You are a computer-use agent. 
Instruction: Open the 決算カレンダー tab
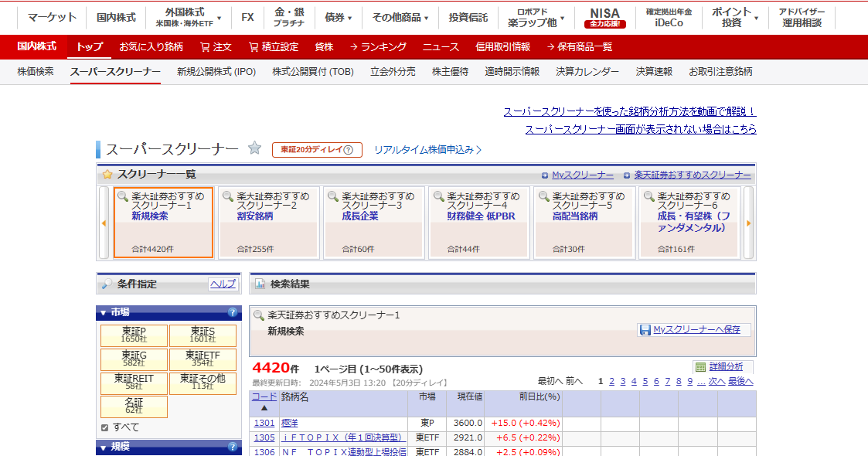coord(587,71)
